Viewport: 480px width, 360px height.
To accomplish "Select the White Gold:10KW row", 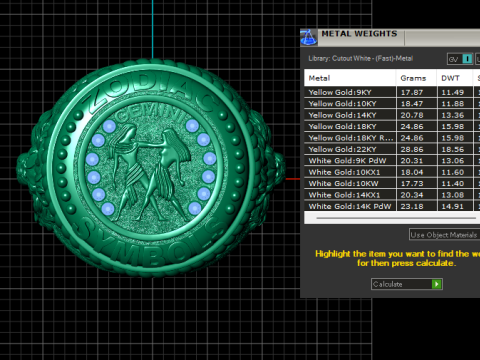I will 392,183.
